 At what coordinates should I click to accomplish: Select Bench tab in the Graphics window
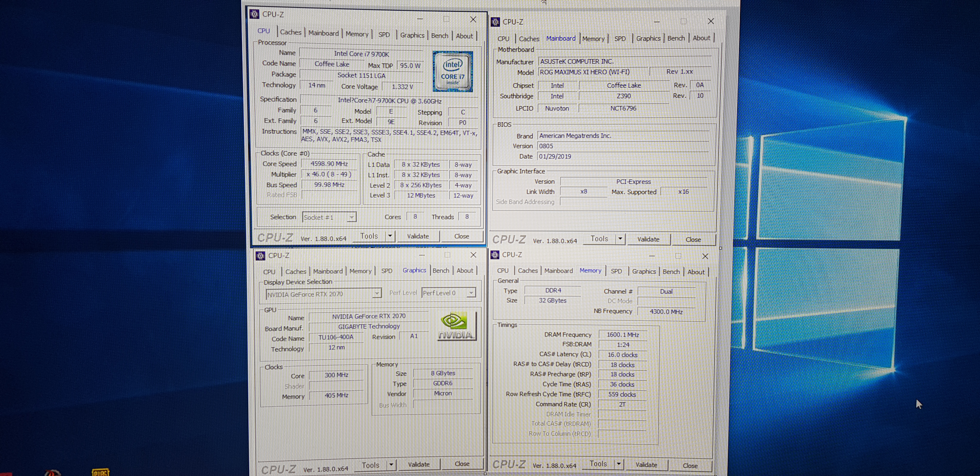(x=441, y=270)
